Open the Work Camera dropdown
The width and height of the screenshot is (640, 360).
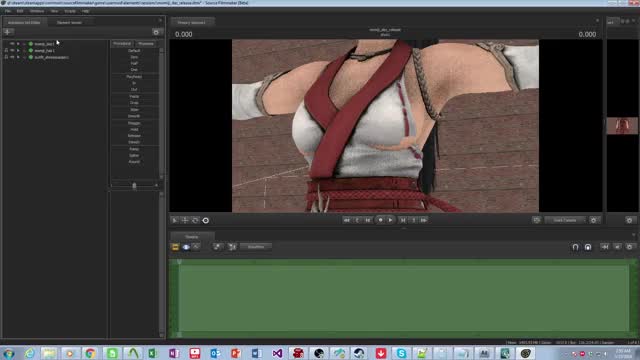(565, 220)
